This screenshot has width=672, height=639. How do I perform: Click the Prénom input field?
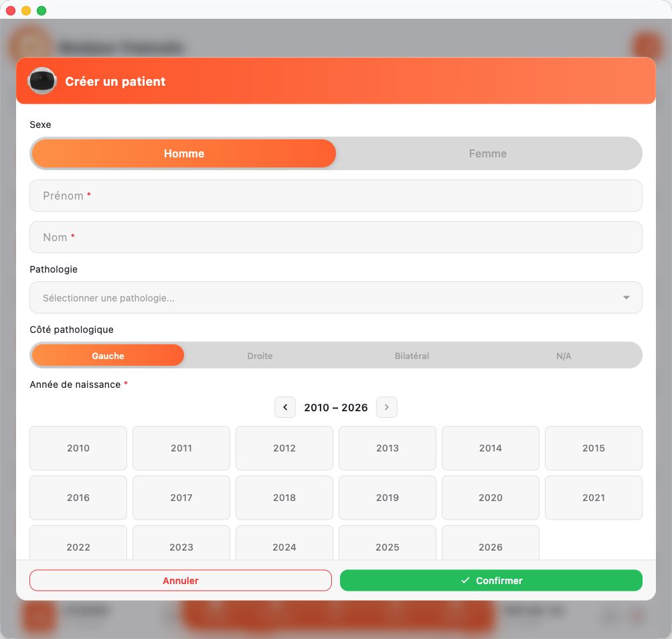tap(336, 196)
